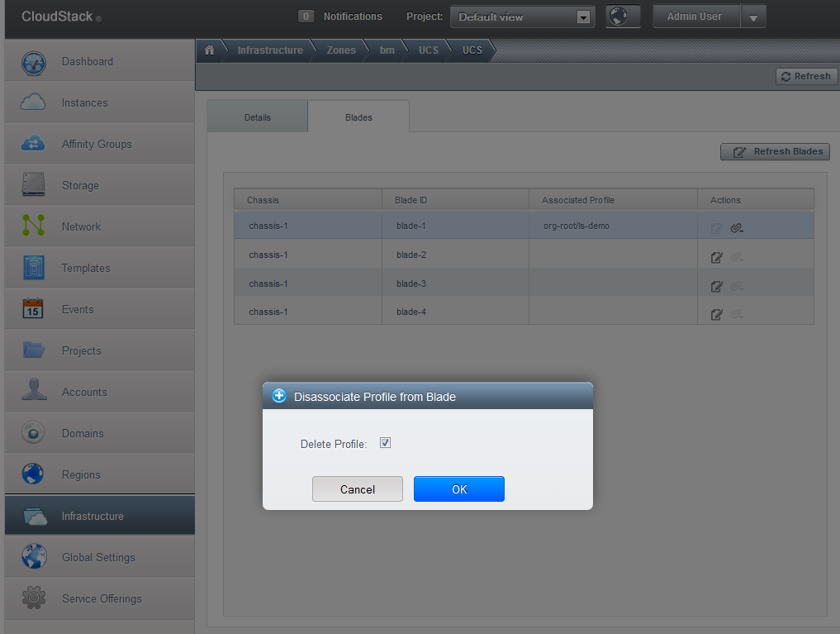Click disassociate icon for blade-4
This screenshot has width=840, height=634.
tap(737, 314)
